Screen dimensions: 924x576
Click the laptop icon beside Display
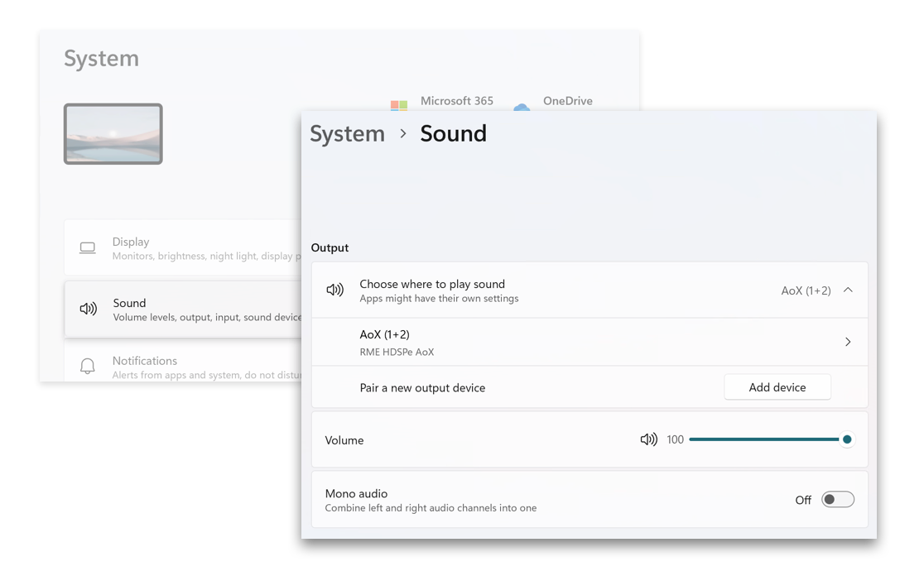coord(88,247)
